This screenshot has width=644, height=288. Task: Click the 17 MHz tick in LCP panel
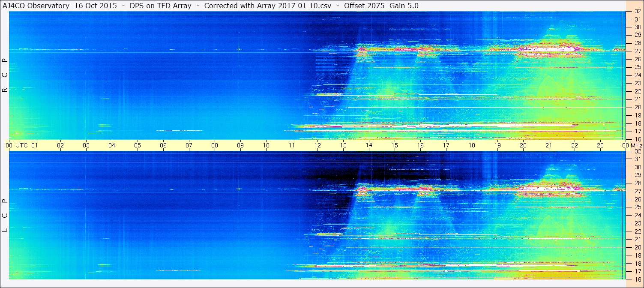638,271
